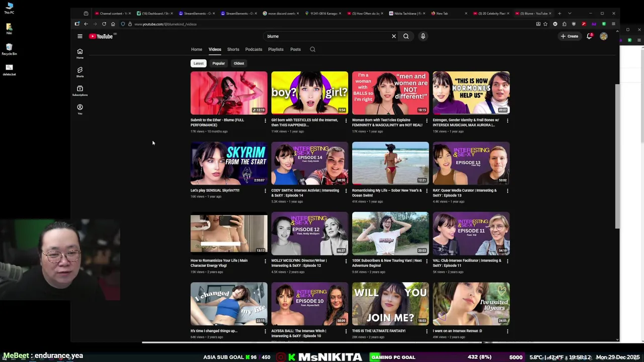Click the Create button
The height and width of the screenshot is (362, 644).
[570, 36]
